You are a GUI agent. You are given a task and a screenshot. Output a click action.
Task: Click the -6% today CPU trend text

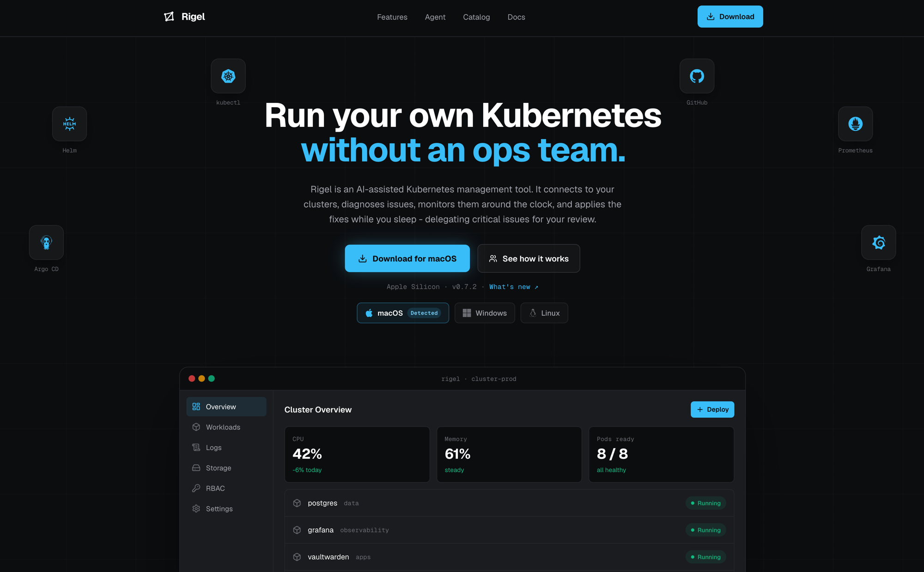coord(307,470)
